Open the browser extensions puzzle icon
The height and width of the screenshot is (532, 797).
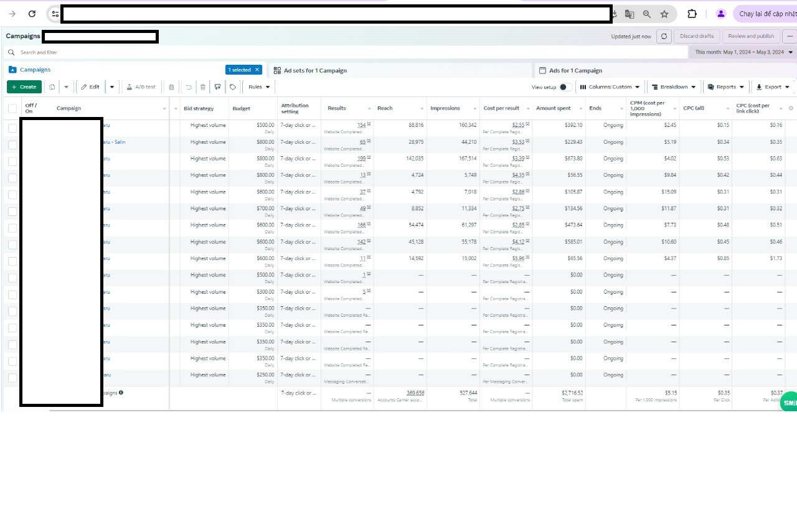[692, 14]
